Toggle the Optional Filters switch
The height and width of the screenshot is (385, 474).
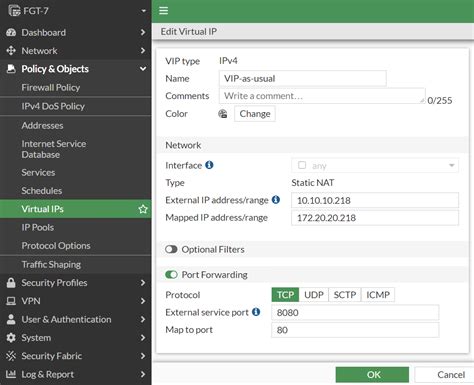tap(171, 249)
